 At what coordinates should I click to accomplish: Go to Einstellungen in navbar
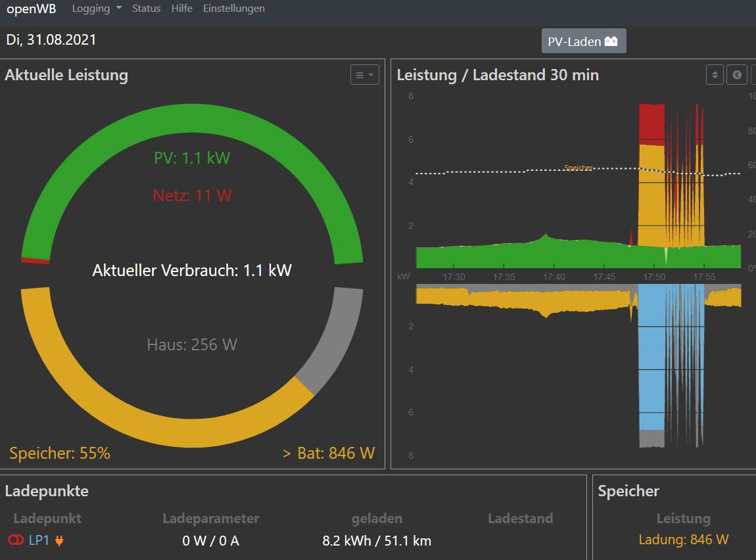click(233, 9)
